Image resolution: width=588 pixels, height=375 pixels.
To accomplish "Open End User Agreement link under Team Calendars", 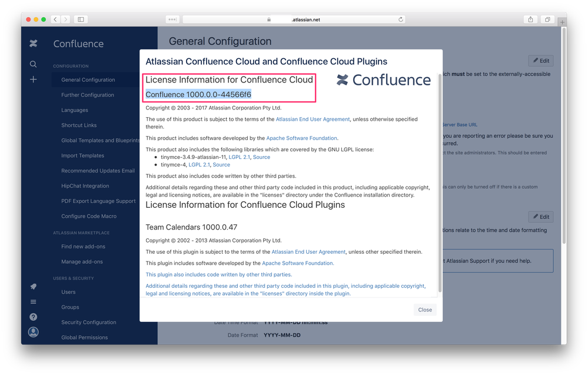I will click(308, 252).
